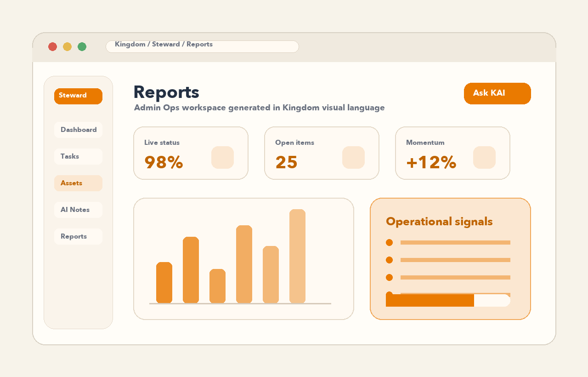The image size is (588, 377).
Task: Click the green window dot in title bar
Action: [x=82, y=46]
